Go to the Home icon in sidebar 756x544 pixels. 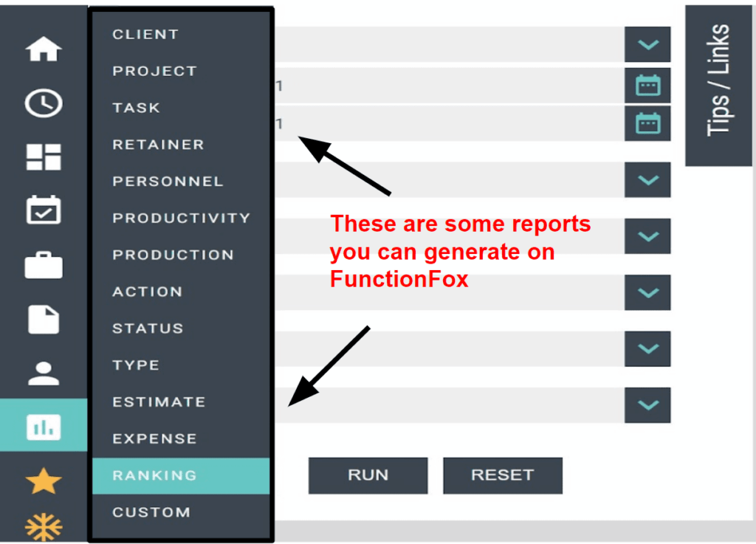tap(44, 49)
